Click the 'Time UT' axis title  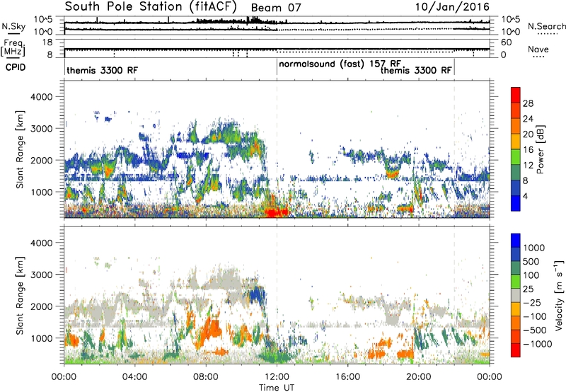click(x=277, y=388)
